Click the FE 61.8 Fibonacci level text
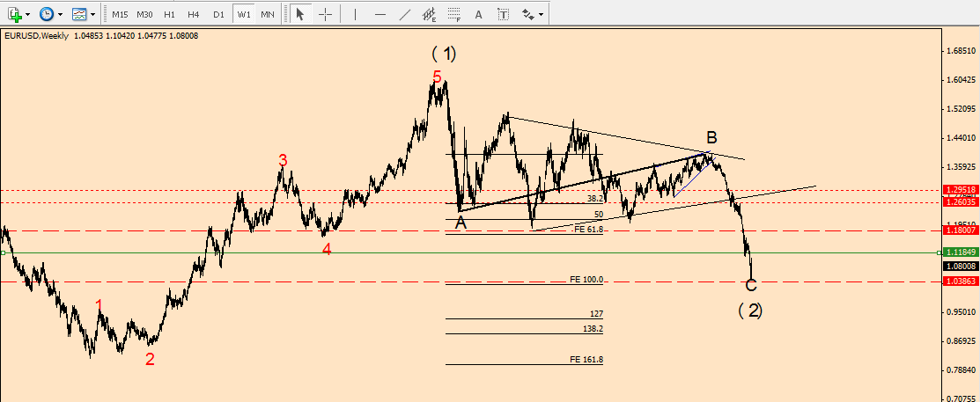Viewport: 980px width, 402px height. [589, 230]
